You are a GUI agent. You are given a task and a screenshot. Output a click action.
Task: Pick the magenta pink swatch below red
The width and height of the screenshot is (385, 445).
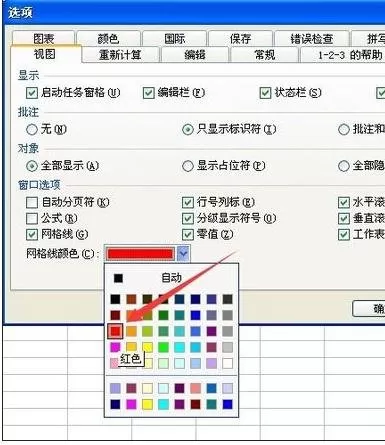click(115, 347)
